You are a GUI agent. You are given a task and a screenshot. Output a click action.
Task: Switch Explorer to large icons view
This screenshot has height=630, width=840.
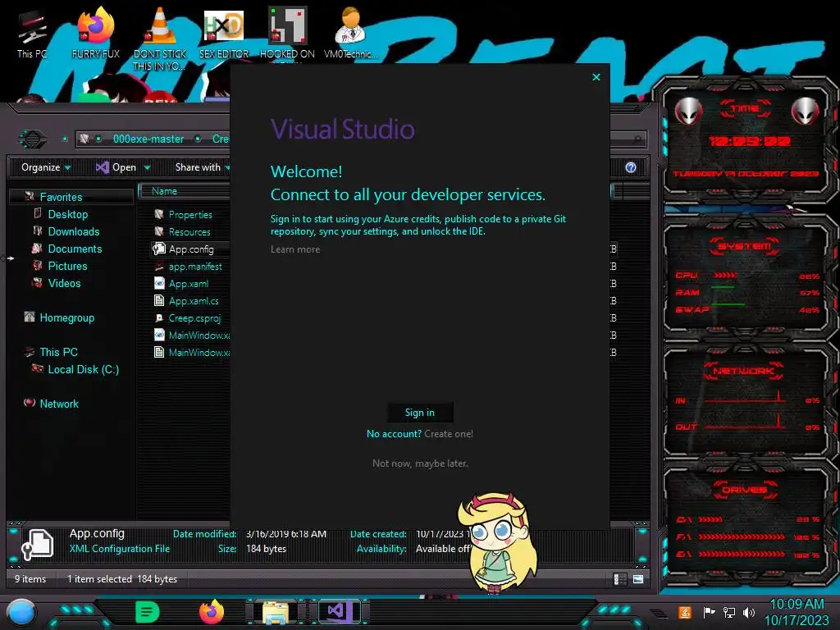(638, 579)
